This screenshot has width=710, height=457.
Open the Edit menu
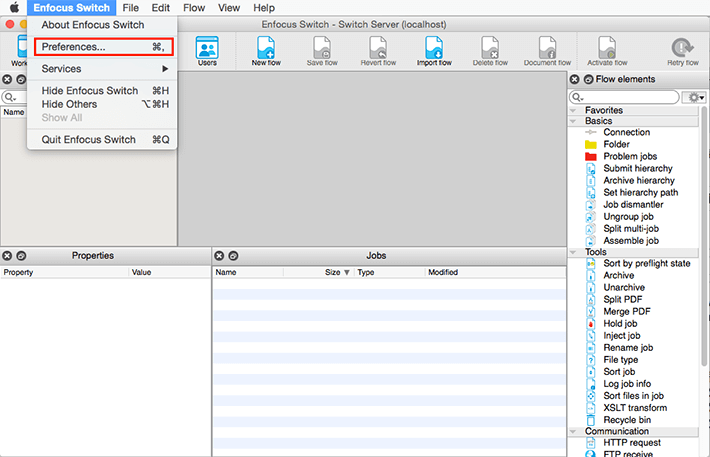click(160, 8)
